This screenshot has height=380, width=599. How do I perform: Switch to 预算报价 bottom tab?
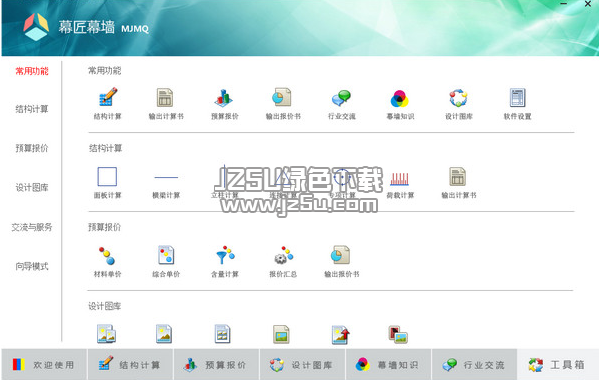217,364
